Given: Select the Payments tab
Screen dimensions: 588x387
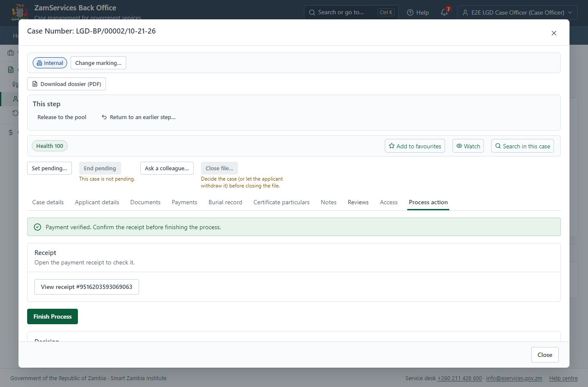Looking at the screenshot, I should (184, 203).
